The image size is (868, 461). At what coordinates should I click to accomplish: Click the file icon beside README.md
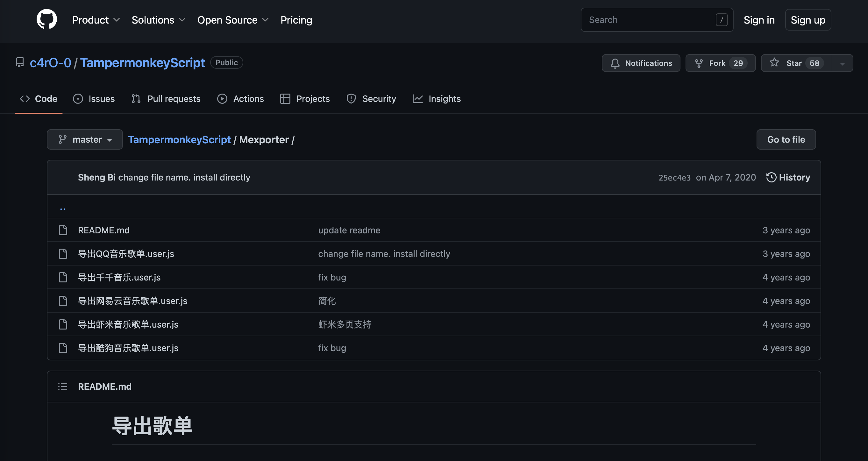tap(63, 230)
